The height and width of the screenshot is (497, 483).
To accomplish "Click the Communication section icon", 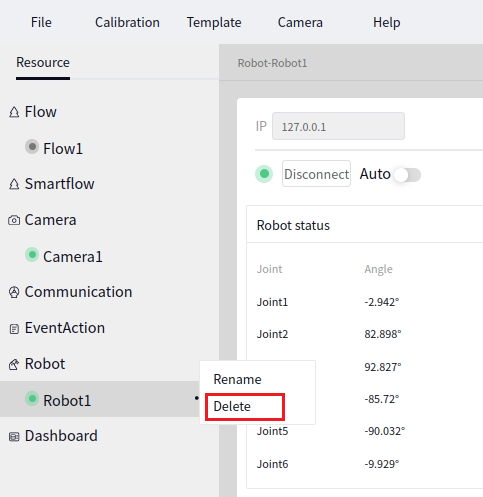I will click(14, 292).
